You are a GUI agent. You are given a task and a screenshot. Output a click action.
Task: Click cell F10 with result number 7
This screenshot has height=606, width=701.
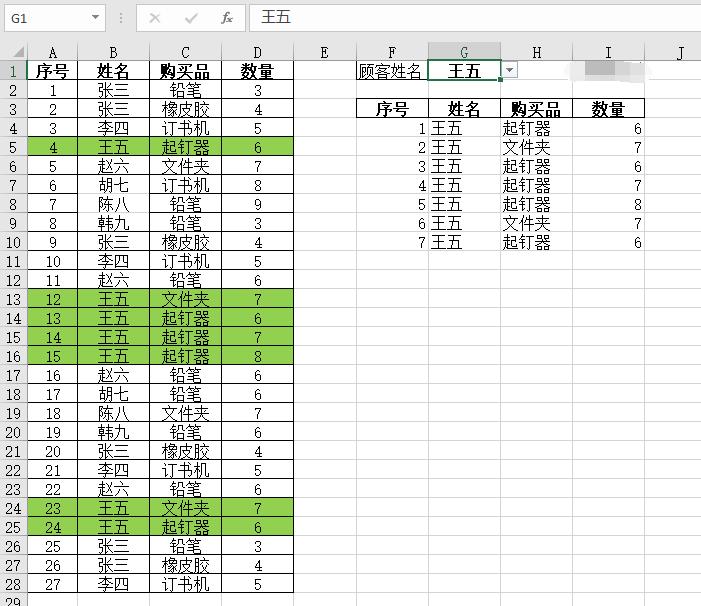392,242
